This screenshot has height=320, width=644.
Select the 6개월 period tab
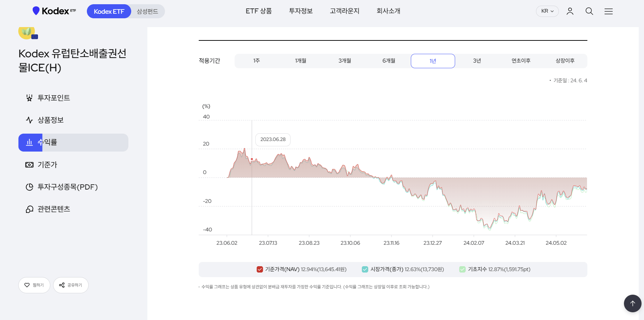click(389, 61)
